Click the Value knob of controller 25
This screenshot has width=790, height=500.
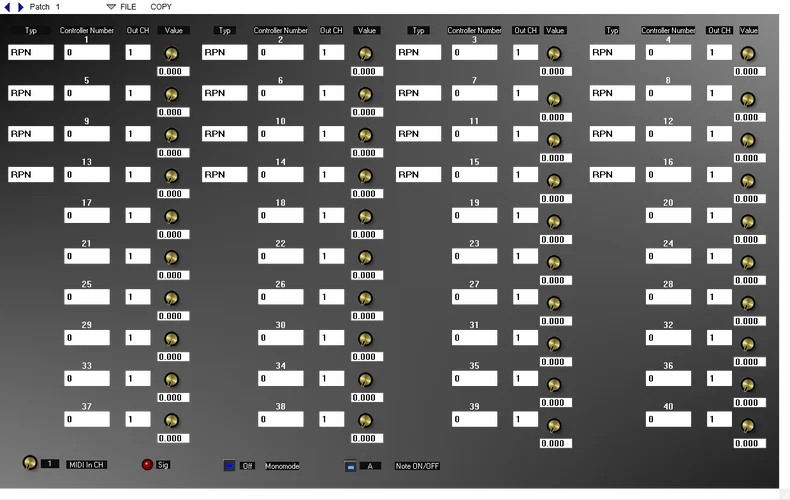point(171,298)
